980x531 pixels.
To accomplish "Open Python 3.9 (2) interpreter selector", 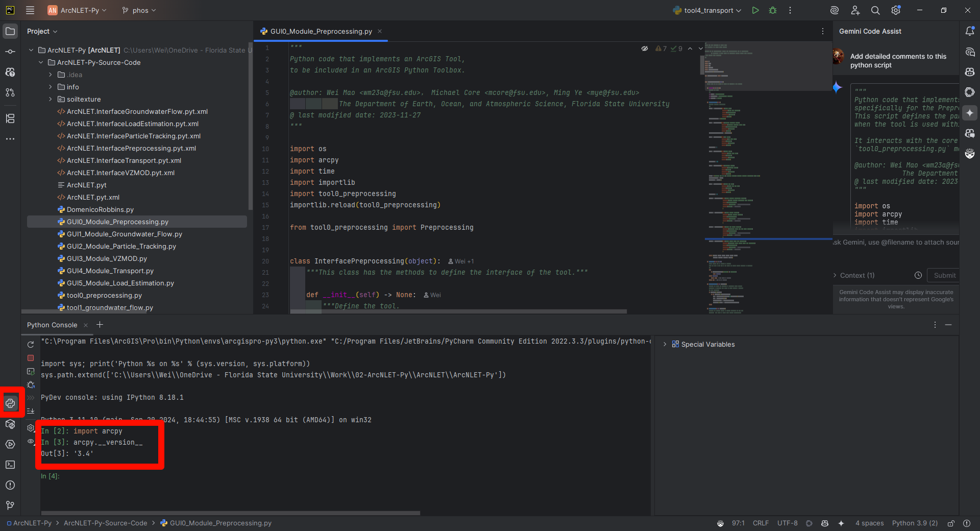I will [915, 523].
